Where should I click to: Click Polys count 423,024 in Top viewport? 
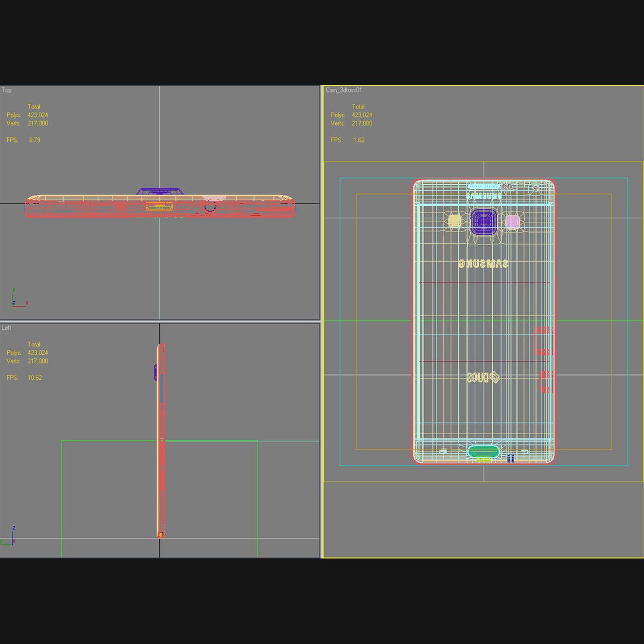tap(38, 115)
